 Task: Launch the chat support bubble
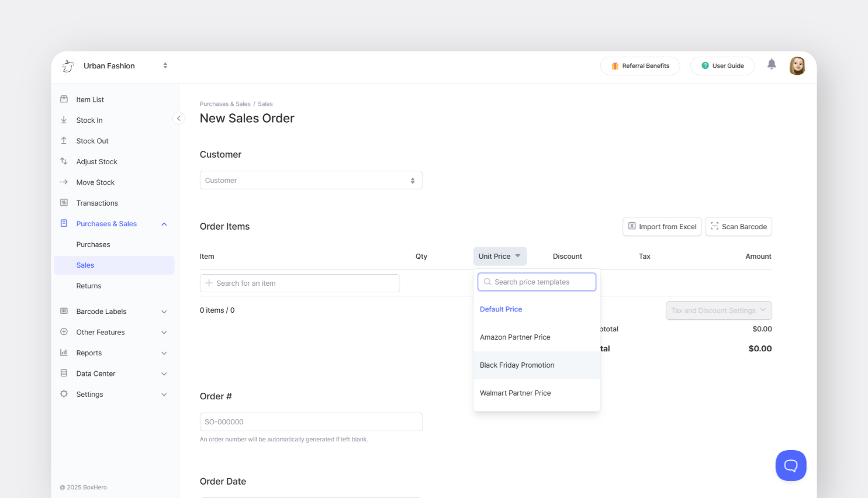791,465
